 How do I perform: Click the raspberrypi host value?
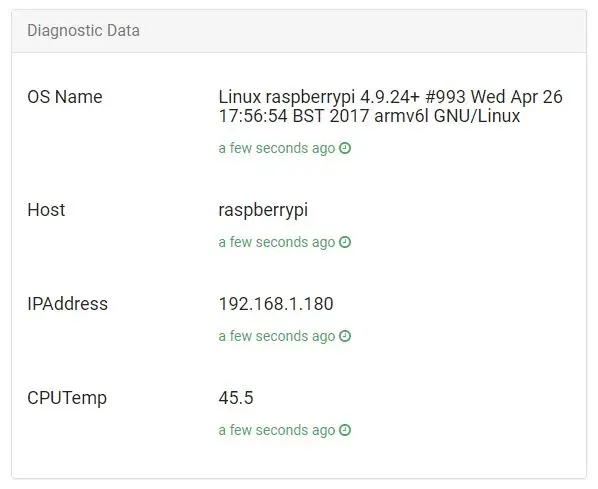(263, 211)
